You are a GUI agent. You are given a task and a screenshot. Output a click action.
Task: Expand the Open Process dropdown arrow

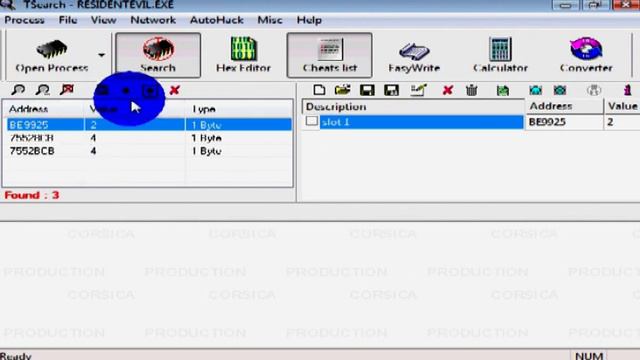(101, 55)
